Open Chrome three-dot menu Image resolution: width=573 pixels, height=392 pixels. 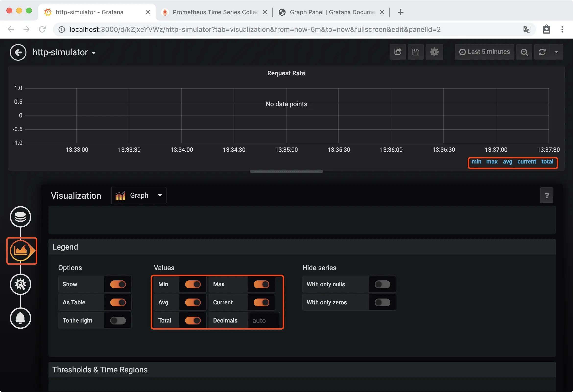click(x=562, y=29)
